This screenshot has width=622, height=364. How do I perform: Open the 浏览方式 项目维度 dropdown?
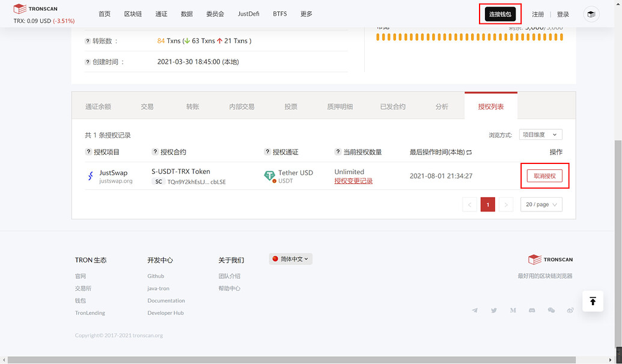point(540,134)
